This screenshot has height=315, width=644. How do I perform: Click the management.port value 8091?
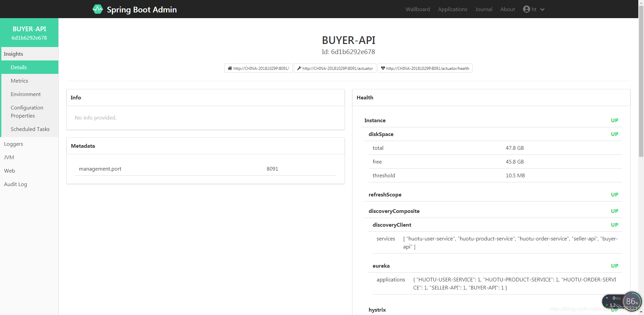pyautogui.click(x=272, y=169)
